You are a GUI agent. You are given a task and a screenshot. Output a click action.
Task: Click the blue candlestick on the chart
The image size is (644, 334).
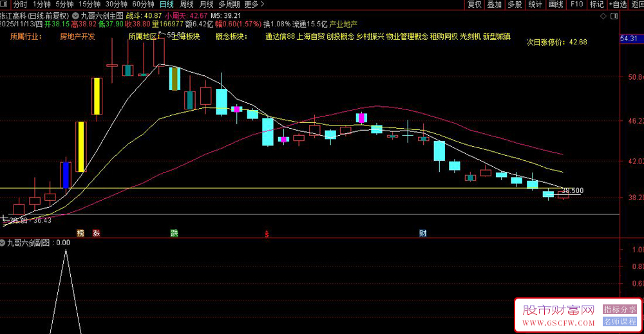pos(66,175)
